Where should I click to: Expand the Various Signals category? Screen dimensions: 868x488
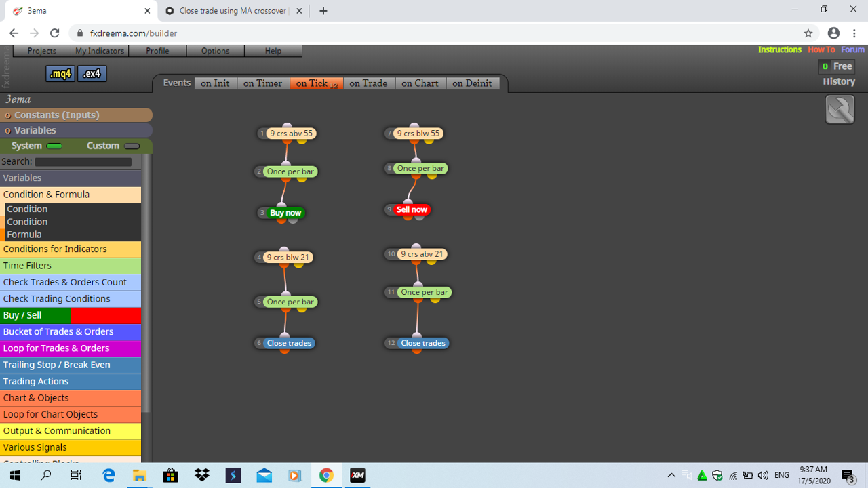pos(71,447)
